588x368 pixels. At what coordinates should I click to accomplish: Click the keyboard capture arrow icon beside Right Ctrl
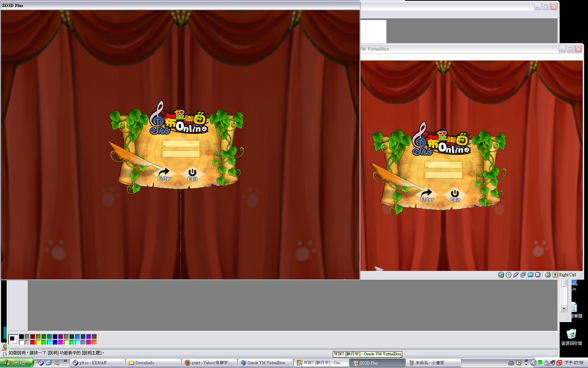click(x=555, y=275)
